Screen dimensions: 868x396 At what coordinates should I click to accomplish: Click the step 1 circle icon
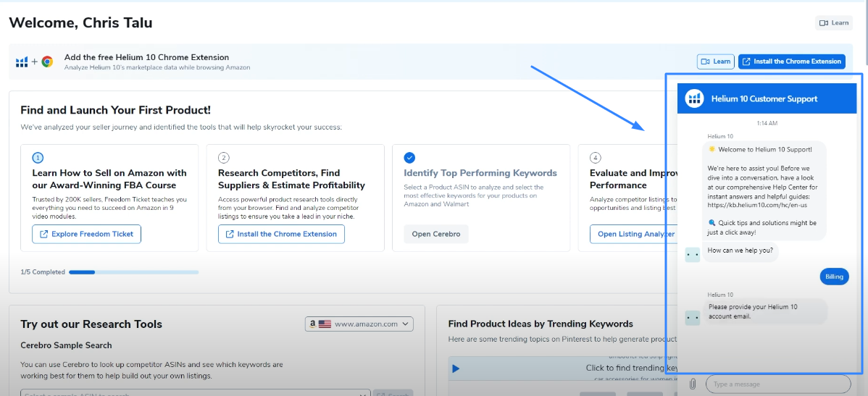click(x=38, y=158)
